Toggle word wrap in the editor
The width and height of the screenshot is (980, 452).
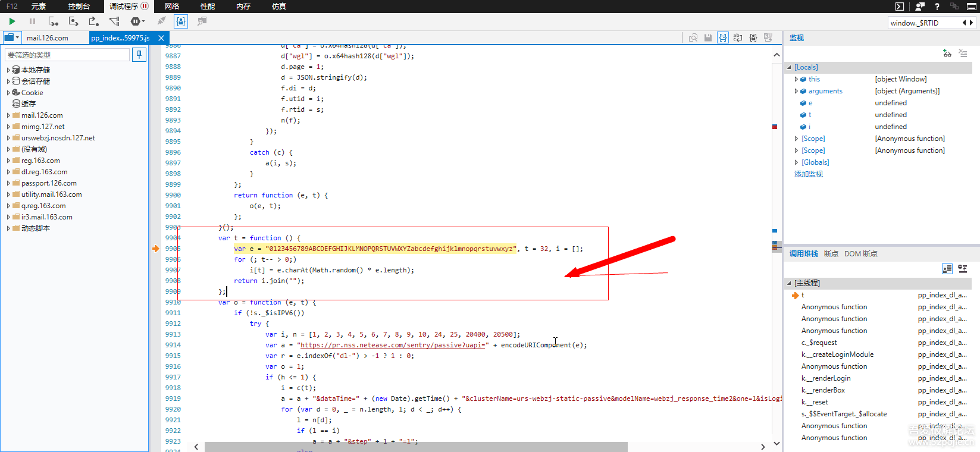[x=738, y=37]
